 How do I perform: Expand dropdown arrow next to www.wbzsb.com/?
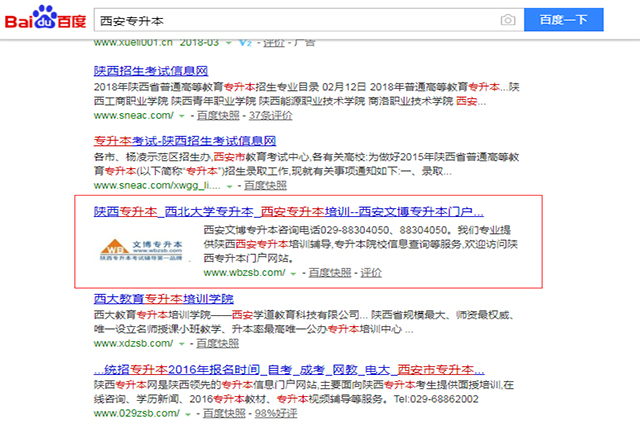click(293, 274)
